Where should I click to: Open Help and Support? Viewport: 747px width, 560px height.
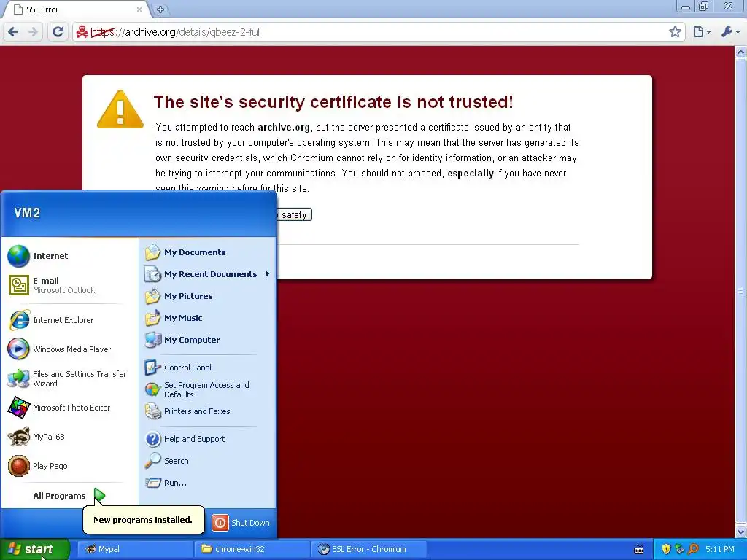pos(208,439)
